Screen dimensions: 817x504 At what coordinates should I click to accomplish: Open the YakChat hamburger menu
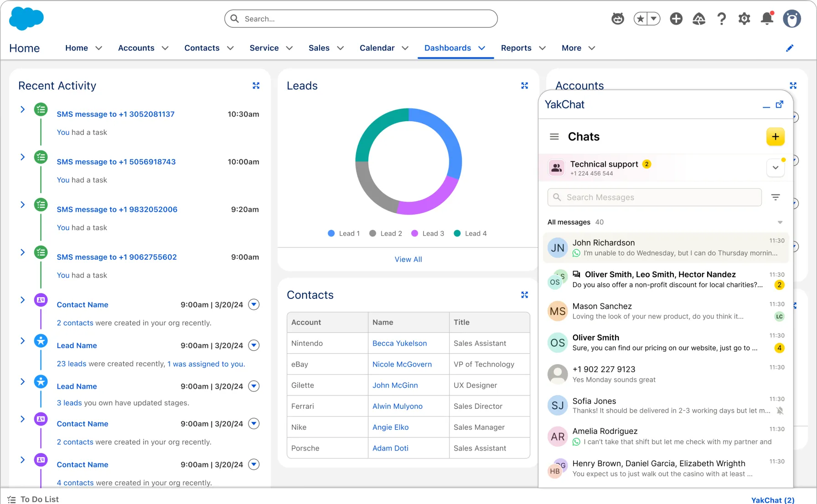pyautogui.click(x=554, y=137)
